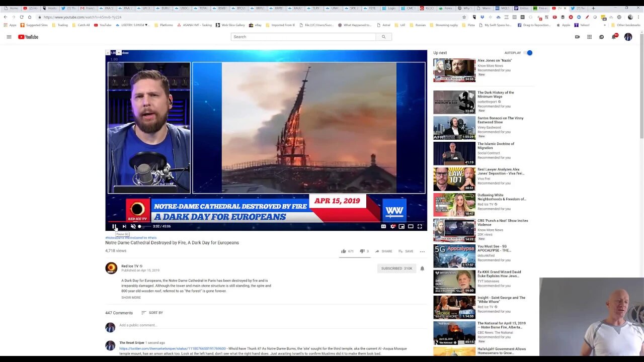
Task: Pause the video with the pause button
Action: pyautogui.click(x=114, y=226)
